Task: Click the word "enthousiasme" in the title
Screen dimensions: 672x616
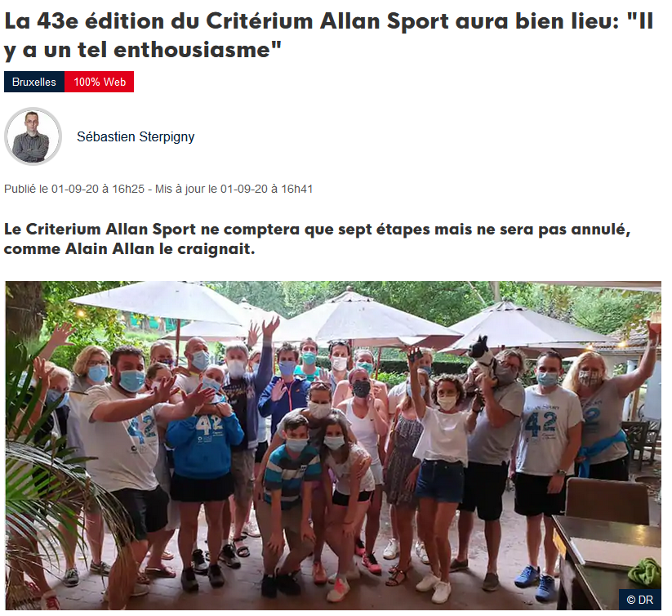Action: [x=192, y=50]
